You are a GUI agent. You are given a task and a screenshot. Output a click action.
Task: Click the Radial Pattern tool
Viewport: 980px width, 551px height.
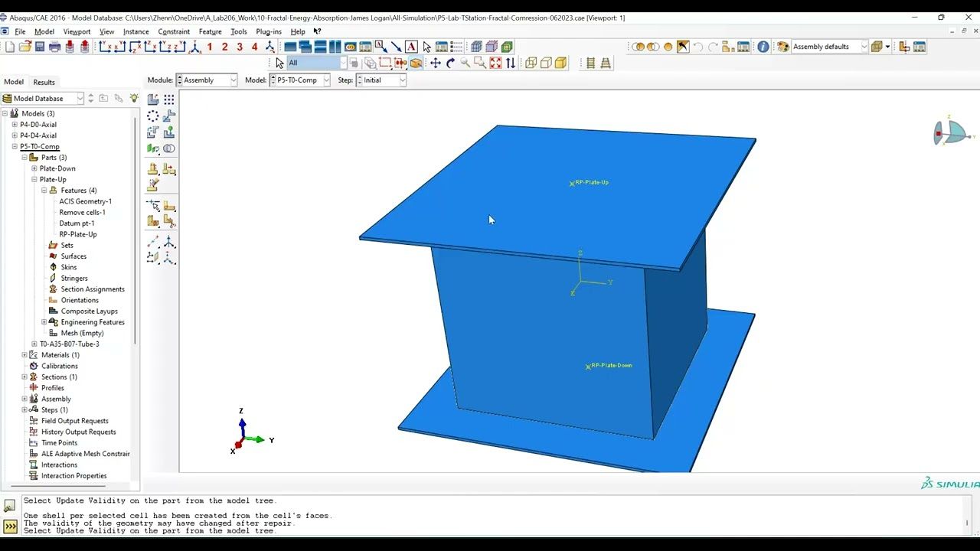tap(153, 116)
